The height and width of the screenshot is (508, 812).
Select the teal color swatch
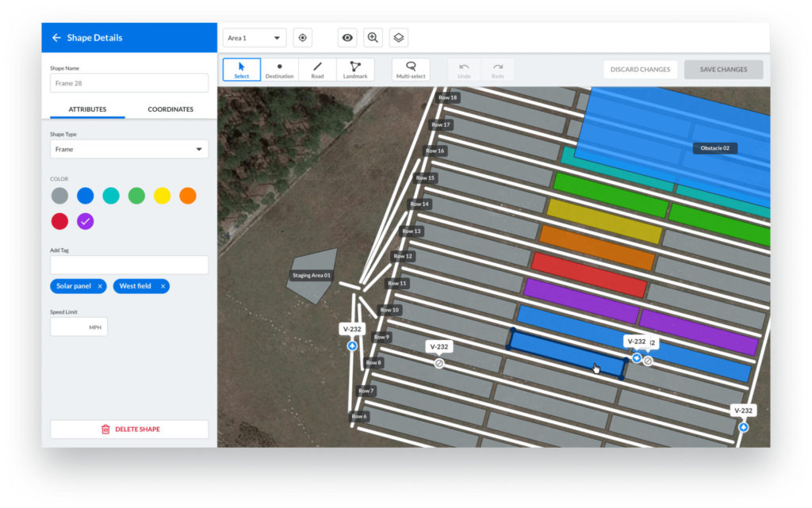pos(111,196)
